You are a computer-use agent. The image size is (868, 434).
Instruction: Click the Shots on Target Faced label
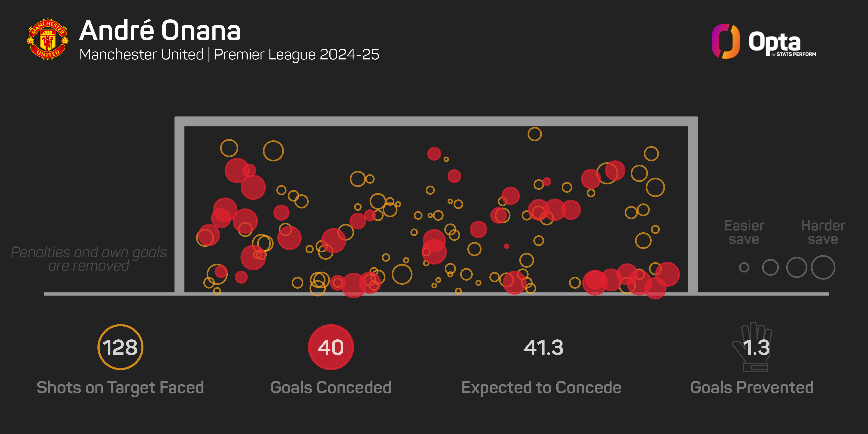pos(120,388)
